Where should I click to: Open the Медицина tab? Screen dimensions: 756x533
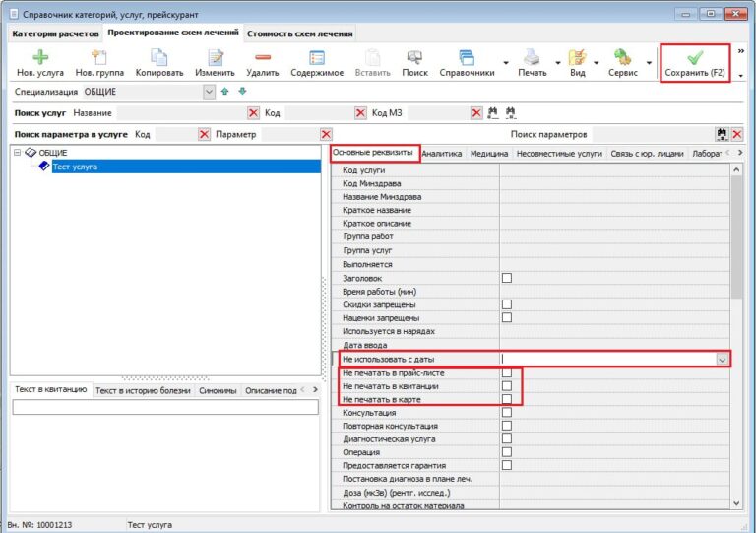tap(489, 154)
